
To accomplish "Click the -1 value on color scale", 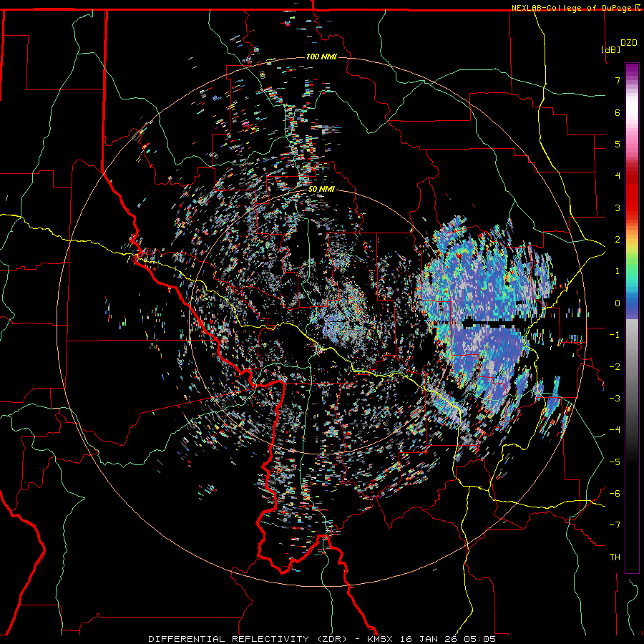I will pos(615,335).
